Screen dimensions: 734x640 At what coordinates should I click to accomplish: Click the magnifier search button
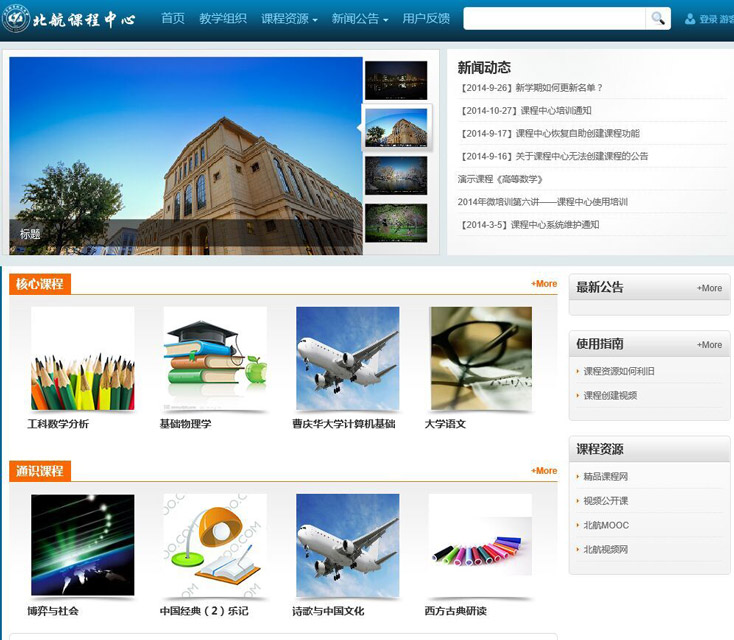click(x=657, y=18)
